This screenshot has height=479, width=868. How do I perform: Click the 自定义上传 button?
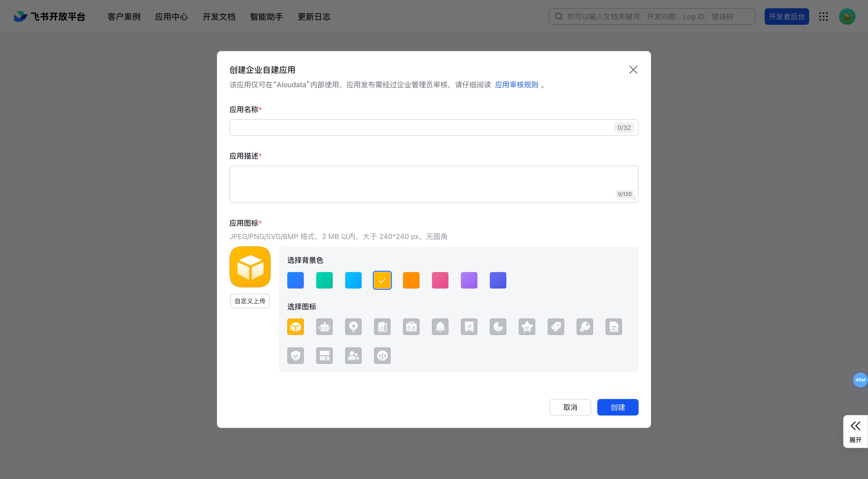(250, 301)
